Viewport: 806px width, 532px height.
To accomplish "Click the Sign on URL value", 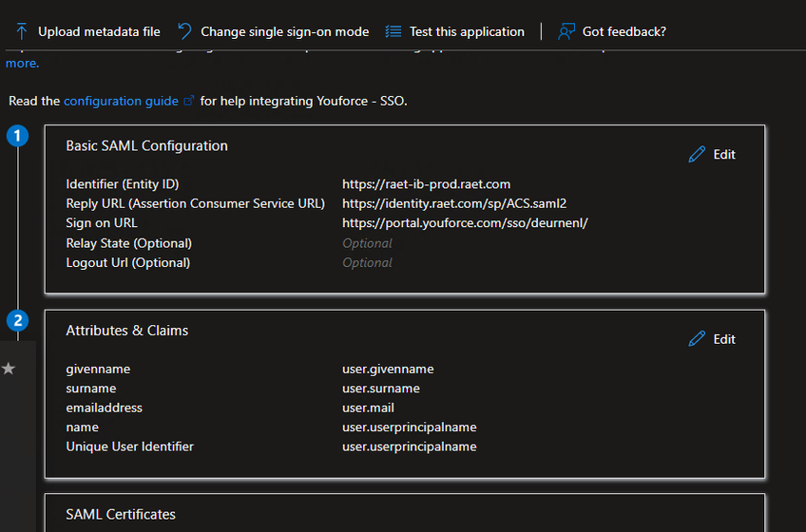I will pyautogui.click(x=465, y=223).
